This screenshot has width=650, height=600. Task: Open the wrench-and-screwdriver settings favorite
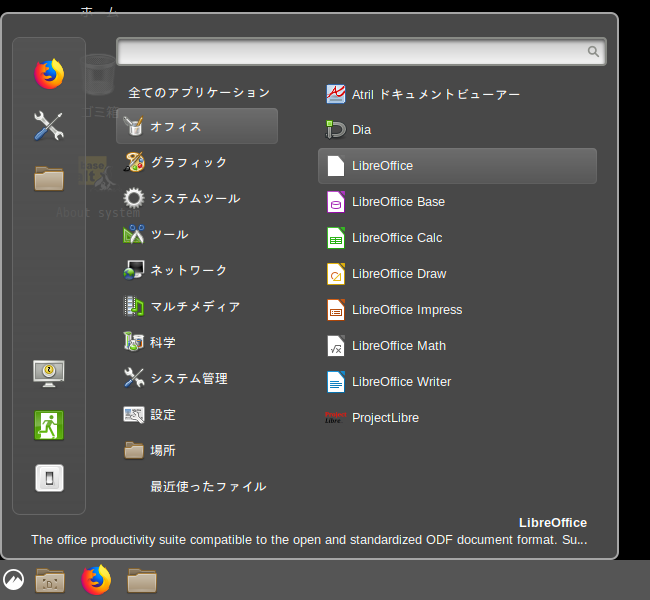[49, 126]
